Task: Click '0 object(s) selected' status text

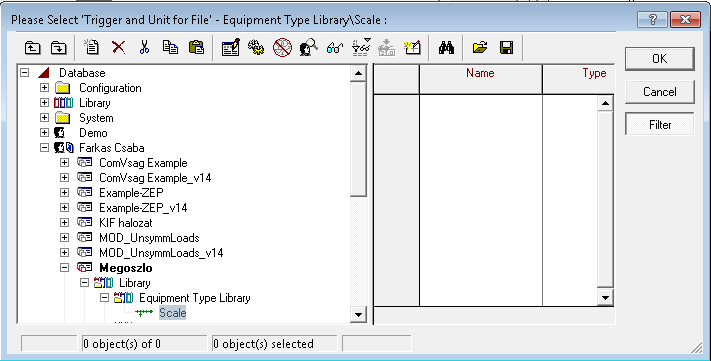Action: [x=263, y=344]
